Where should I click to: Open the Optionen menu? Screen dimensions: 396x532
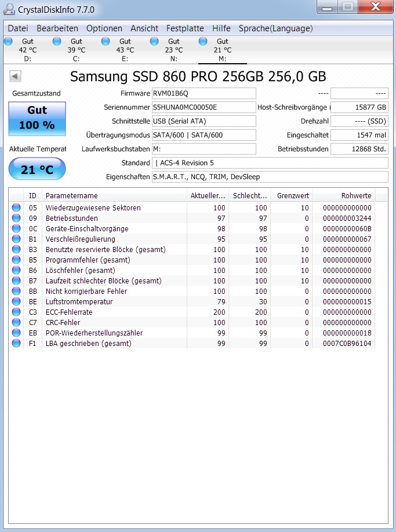pyautogui.click(x=104, y=28)
